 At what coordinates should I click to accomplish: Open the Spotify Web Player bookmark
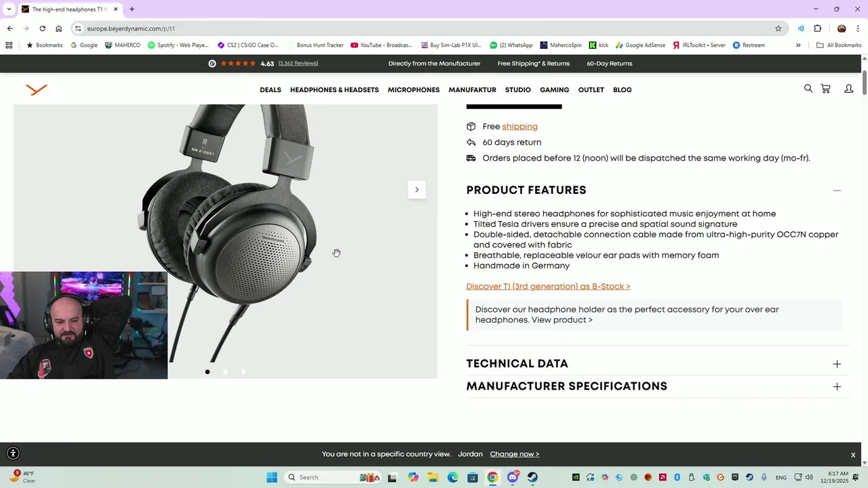(x=178, y=45)
